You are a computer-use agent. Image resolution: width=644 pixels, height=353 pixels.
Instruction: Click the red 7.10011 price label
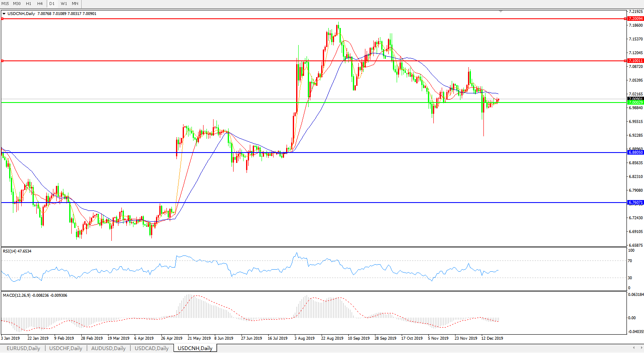tap(636, 61)
